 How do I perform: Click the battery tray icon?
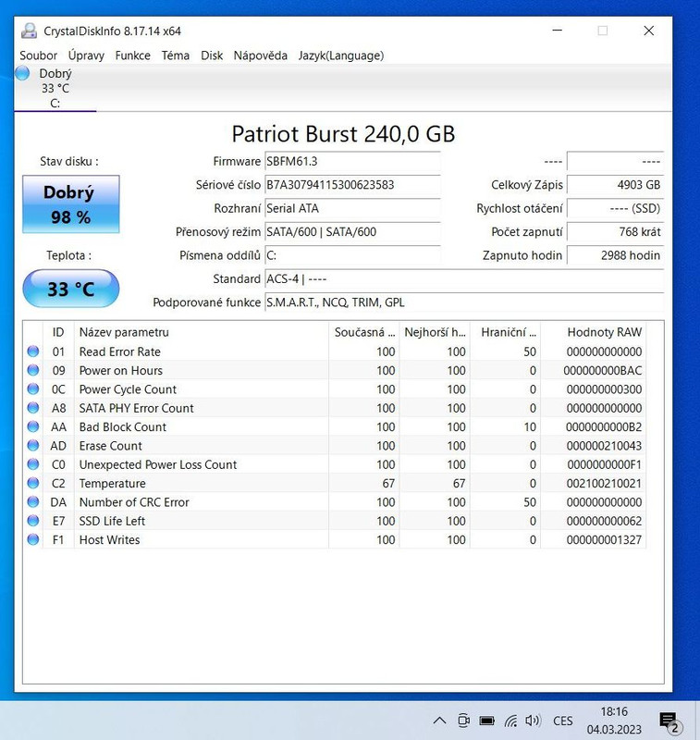(486, 721)
